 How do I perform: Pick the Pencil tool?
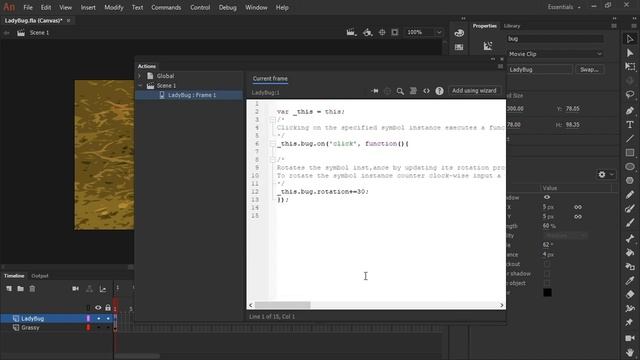[630, 195]
